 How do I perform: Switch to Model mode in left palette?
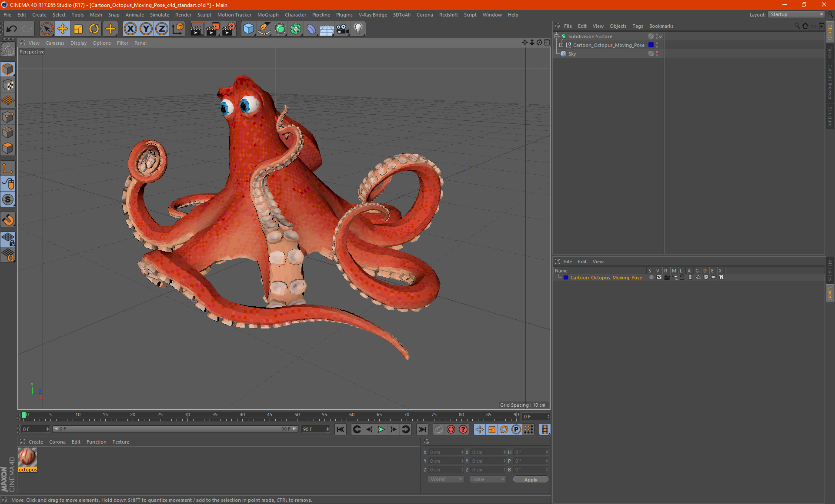pyautogui.click(x=8, y=69)
